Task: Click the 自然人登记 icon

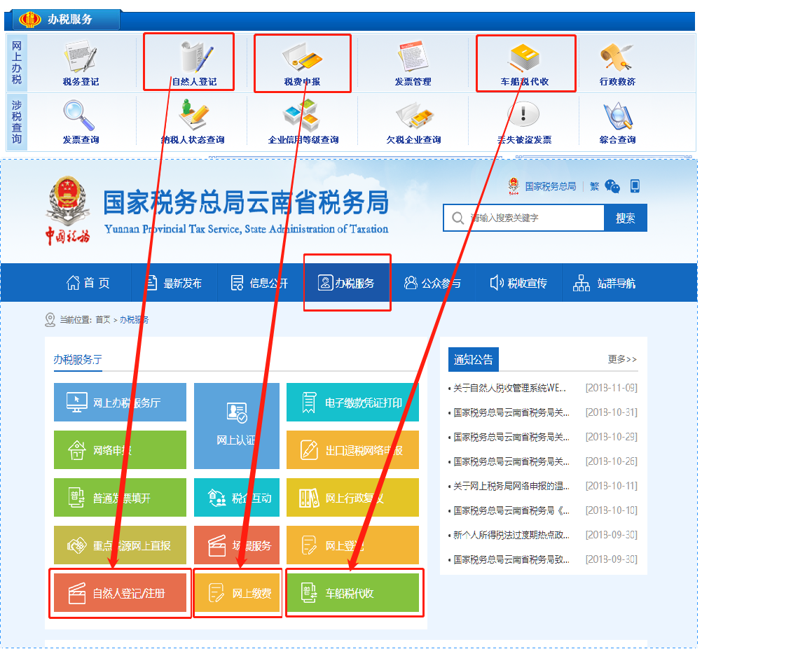Action: [x=194, y=63]
